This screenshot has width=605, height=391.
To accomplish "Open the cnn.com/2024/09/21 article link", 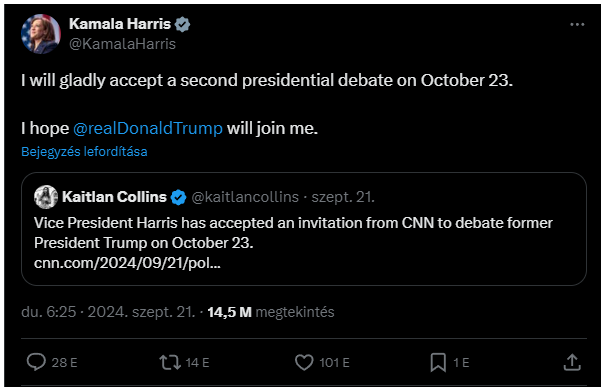I will coord(127,263).
